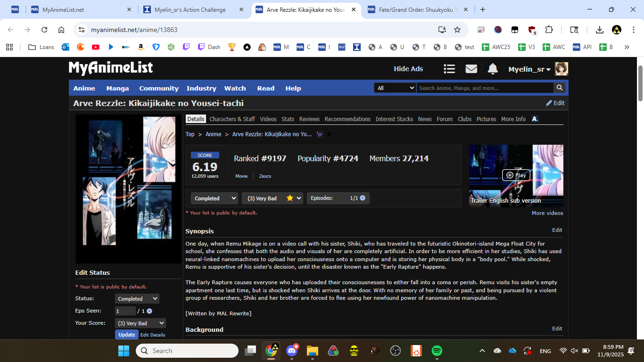
Task: Click the Edit Details link
Action: pos(153,335)
